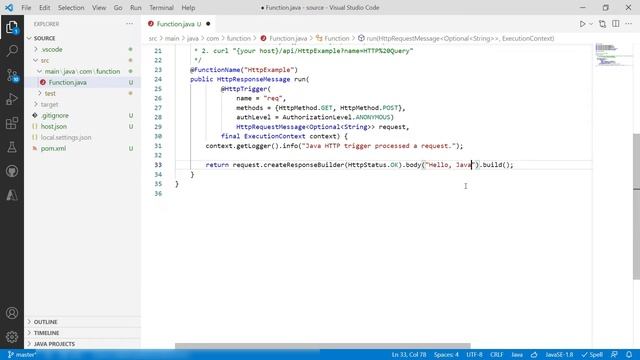This screenshot has width=640, height=360.
Task: Run the Java file with the play icon
Action: point(582,24)
